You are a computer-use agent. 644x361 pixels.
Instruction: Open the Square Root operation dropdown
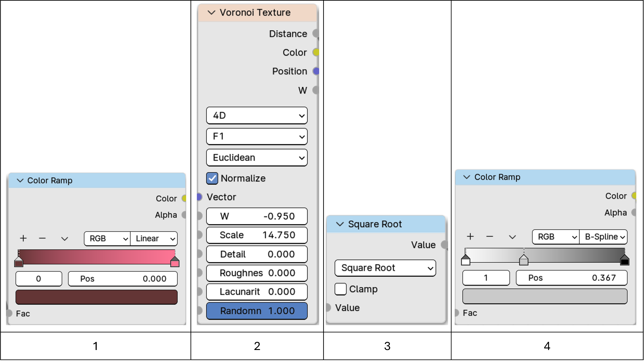tap(385, 268)
